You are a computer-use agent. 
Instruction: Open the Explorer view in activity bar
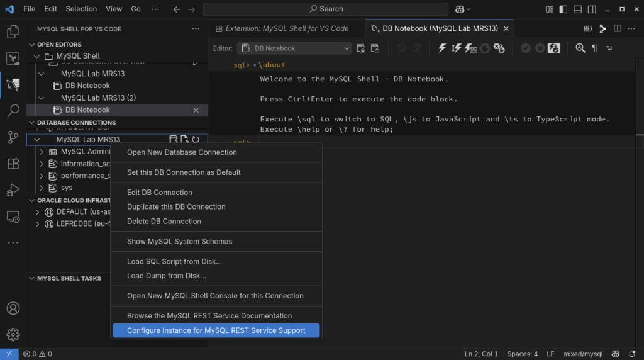(x=13, y=31)
